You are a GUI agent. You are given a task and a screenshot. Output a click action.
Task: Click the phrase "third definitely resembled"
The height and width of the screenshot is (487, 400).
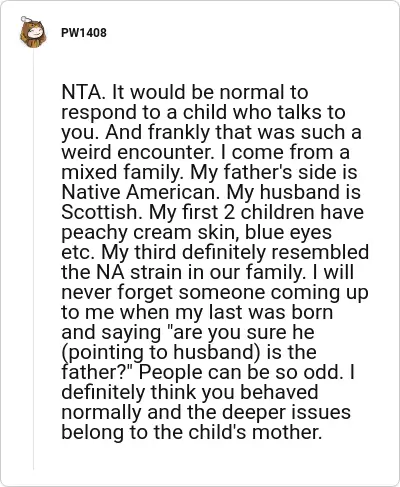(x=252, y=252)
